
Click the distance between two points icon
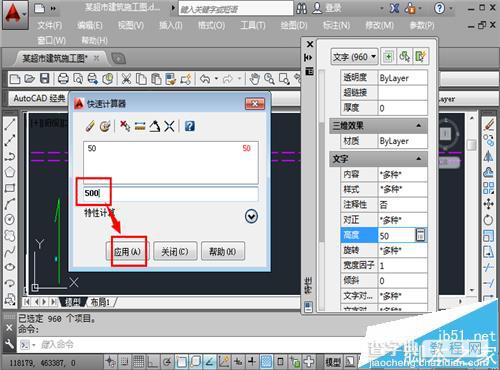pyautogui.click(x=140, y=126)
